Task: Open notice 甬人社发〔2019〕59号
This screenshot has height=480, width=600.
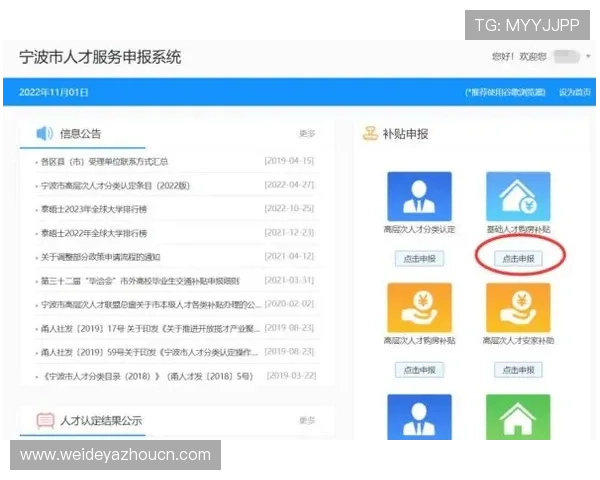Action: pyautogui.click(x=149, y=352)
